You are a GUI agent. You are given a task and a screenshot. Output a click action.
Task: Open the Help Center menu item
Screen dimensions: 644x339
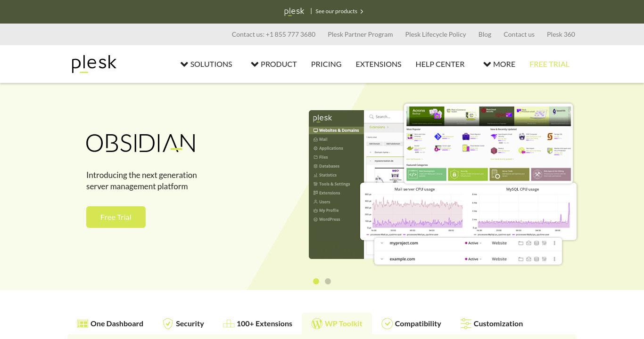[440, 64]
